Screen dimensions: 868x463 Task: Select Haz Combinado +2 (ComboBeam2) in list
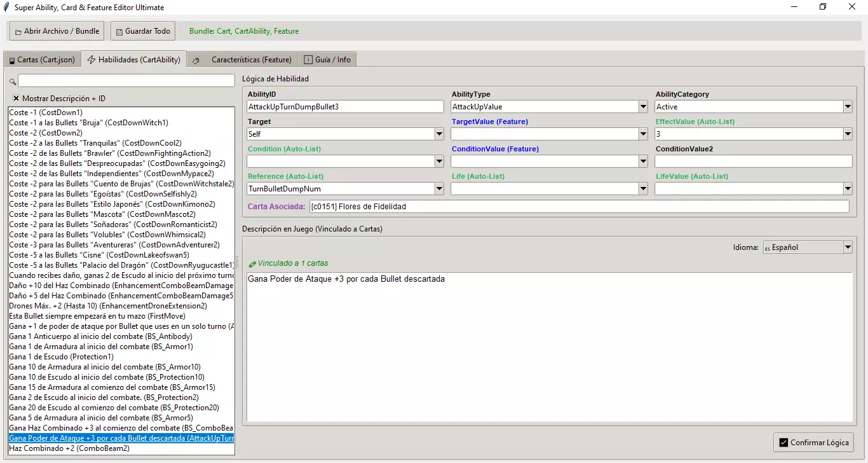pos(69,448)
